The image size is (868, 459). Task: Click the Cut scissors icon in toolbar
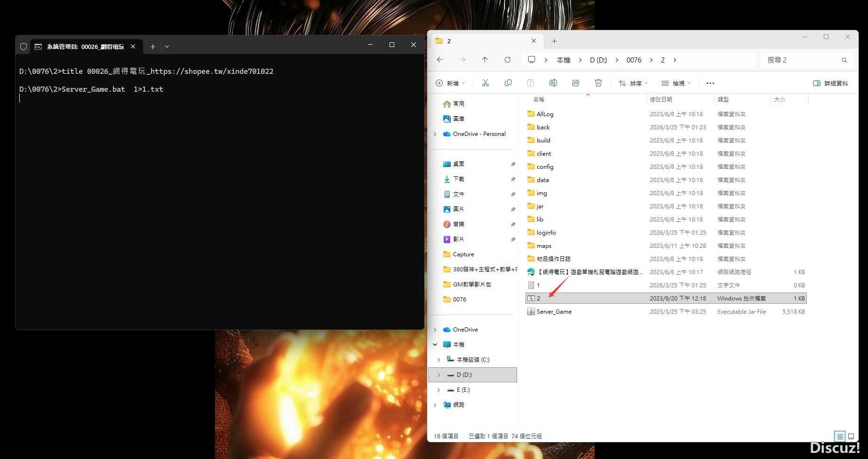click(485, 83)
